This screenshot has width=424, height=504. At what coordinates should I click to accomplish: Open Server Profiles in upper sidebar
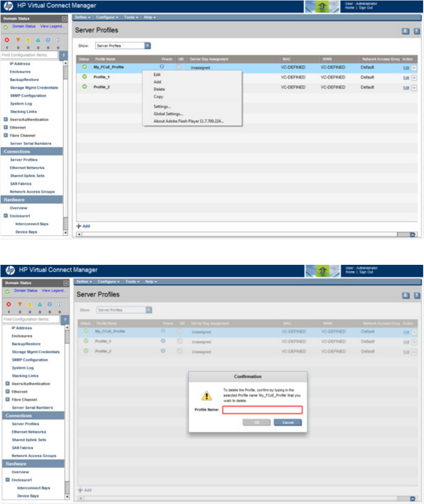(24, 160)
